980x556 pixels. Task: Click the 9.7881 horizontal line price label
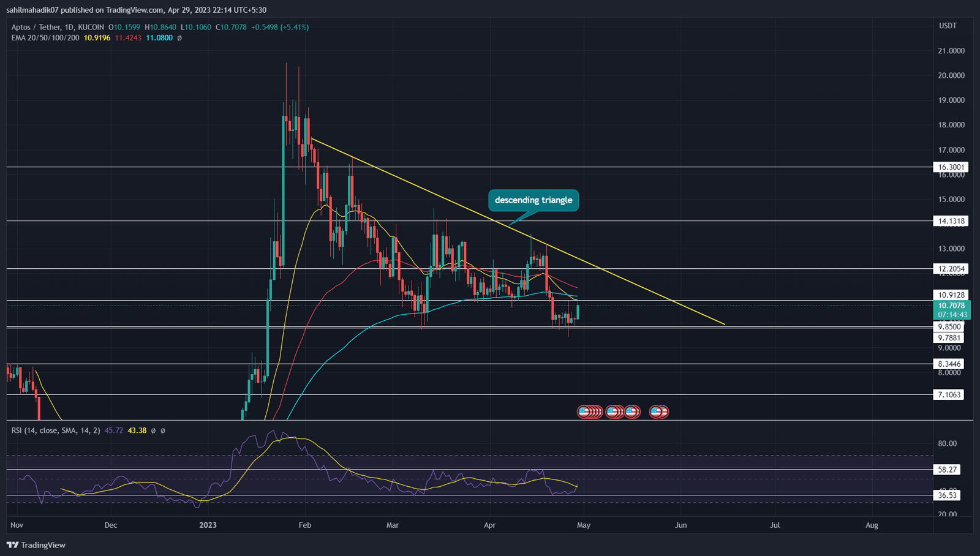(x=949, y=338)
